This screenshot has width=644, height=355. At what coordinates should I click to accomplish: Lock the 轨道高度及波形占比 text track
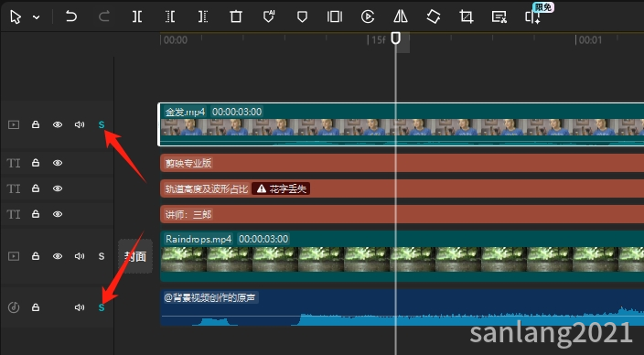(36, 188)
